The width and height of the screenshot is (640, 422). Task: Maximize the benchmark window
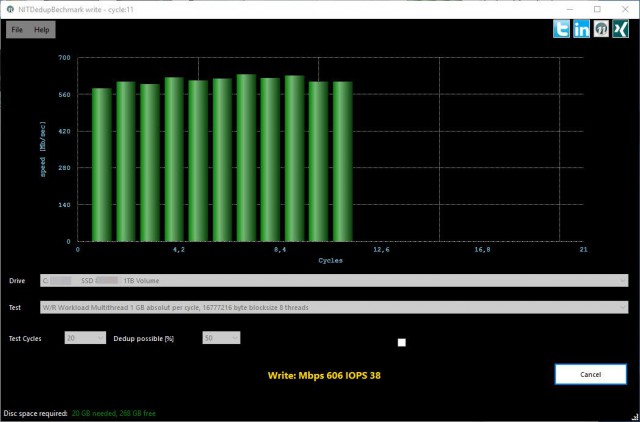(x=597, y=9)
